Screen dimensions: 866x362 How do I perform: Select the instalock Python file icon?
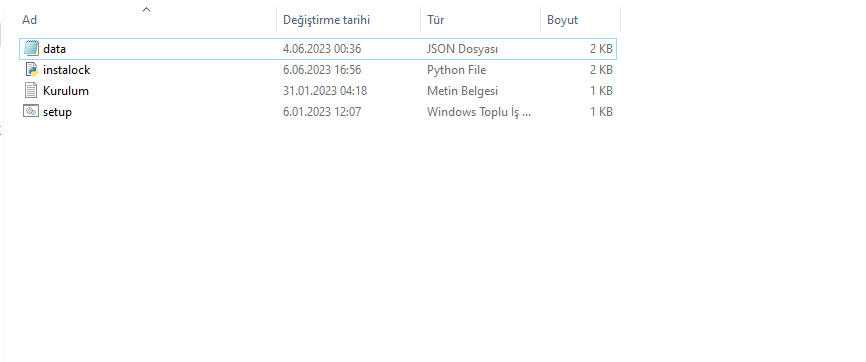(31, 70)
